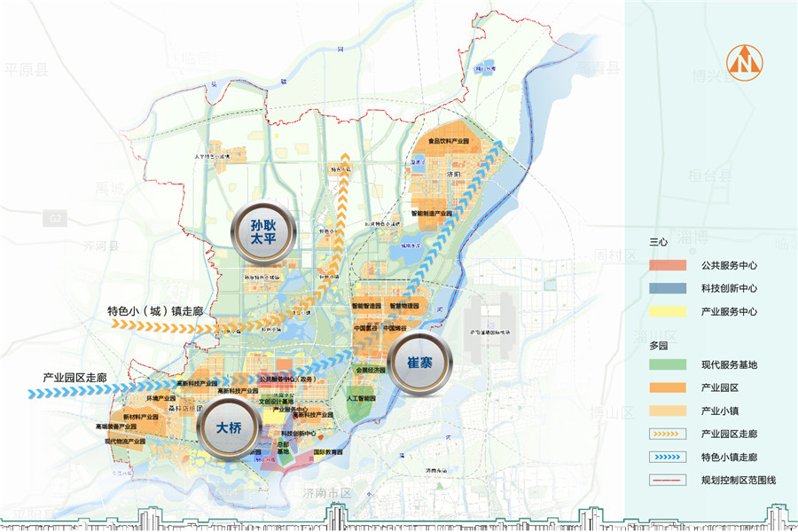Click the 人工智能园 map label
The width and height of the screenshot is (798, 532).
pos(361,398)
